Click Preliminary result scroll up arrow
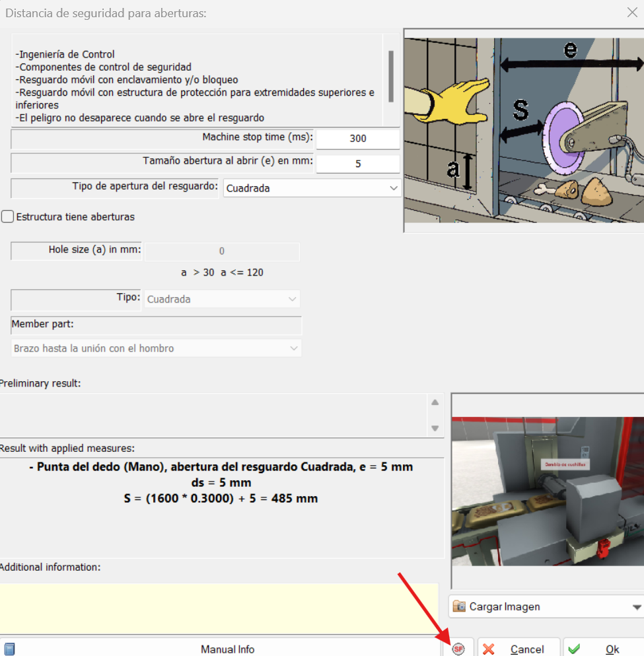644x656 pixels. coord(435,402)
